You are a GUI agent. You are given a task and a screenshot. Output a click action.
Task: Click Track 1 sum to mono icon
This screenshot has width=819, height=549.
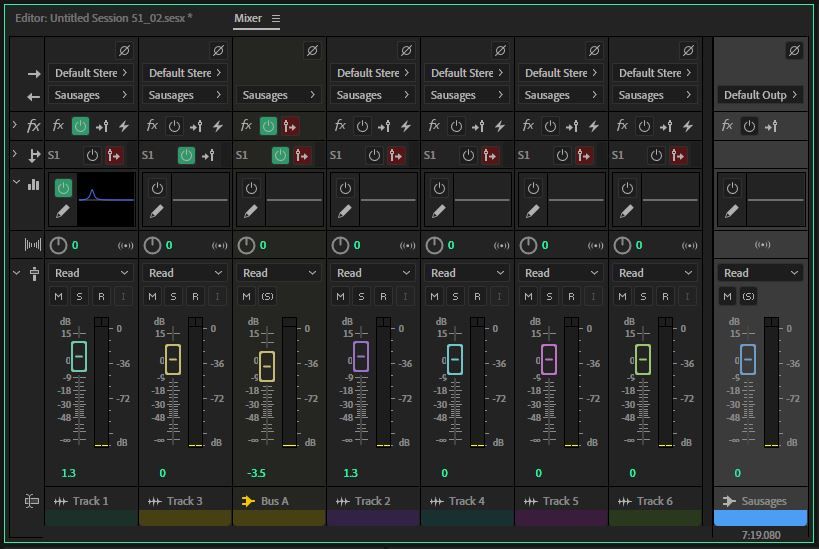tap(125, 246)
